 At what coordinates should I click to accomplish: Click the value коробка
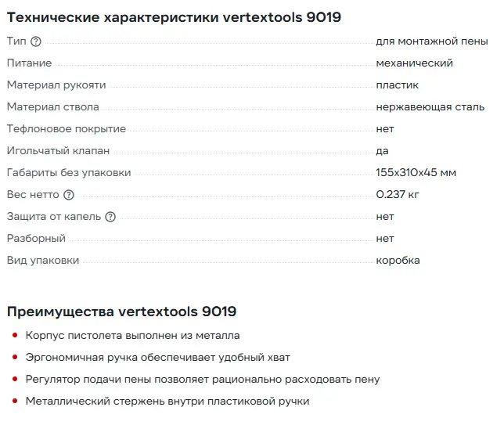click(398, 261)
